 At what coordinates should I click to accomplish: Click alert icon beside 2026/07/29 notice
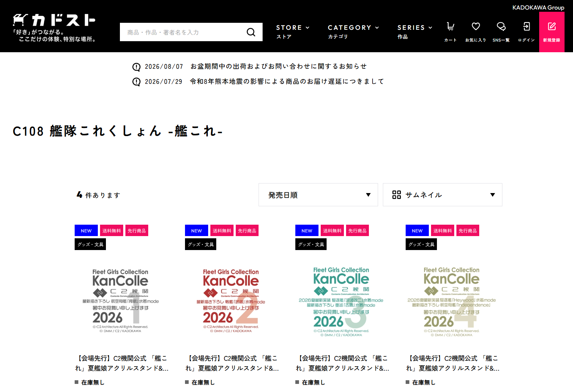pos(136,82)
